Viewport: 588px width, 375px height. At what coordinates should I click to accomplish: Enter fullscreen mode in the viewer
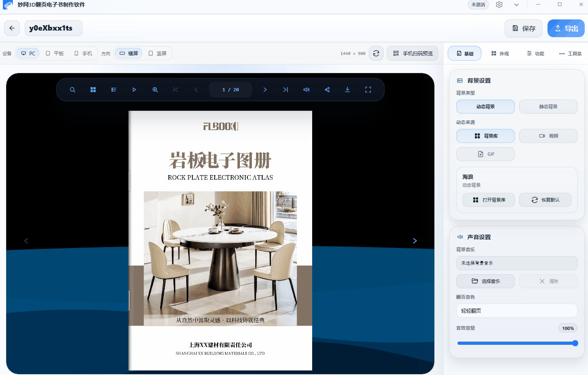coord(368,90)
